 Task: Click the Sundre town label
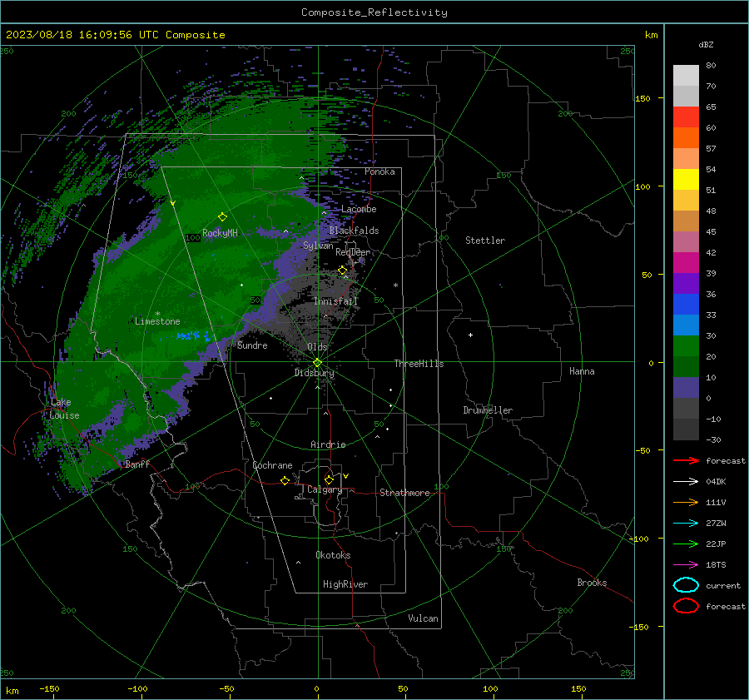(252, 345)
